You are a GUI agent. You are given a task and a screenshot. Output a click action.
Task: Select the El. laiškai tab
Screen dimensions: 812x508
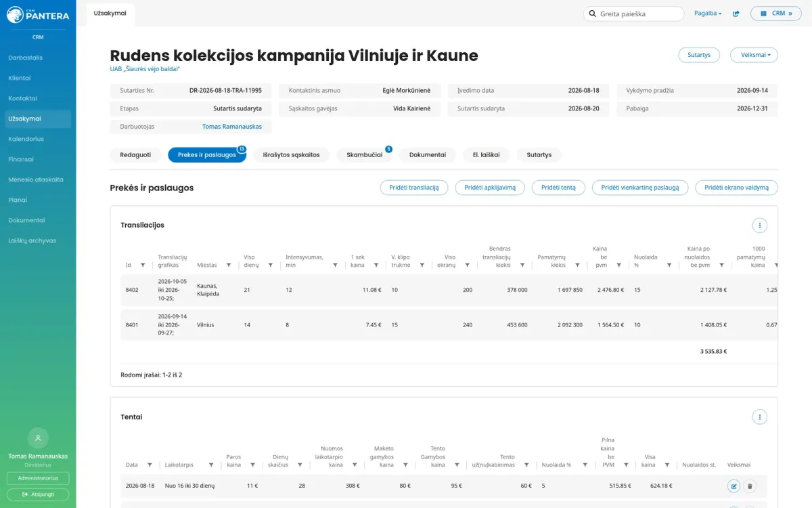(486, 155)
